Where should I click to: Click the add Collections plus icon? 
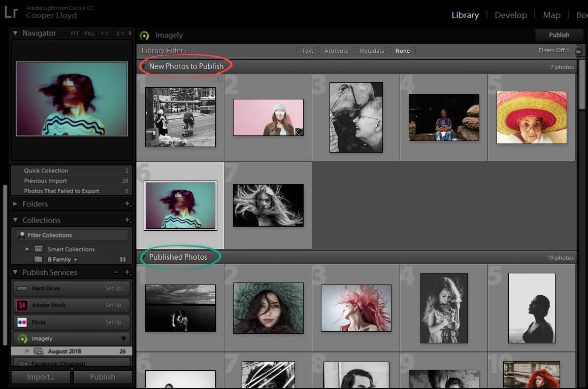127,220
